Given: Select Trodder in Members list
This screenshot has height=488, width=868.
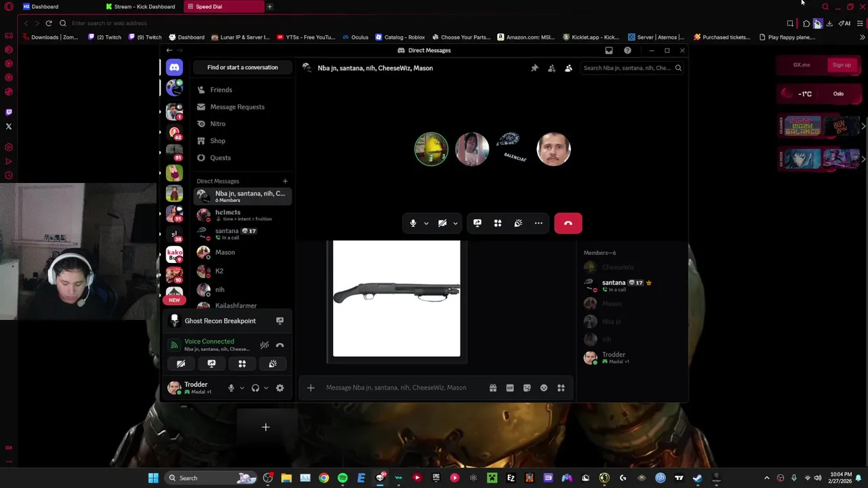Looking at the screenshot, I should coord(631,357).
